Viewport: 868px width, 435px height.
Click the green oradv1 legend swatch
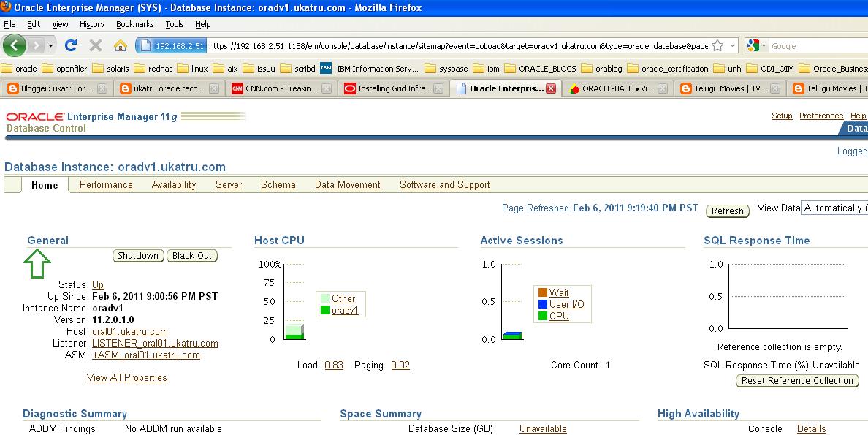click(325, 310)
